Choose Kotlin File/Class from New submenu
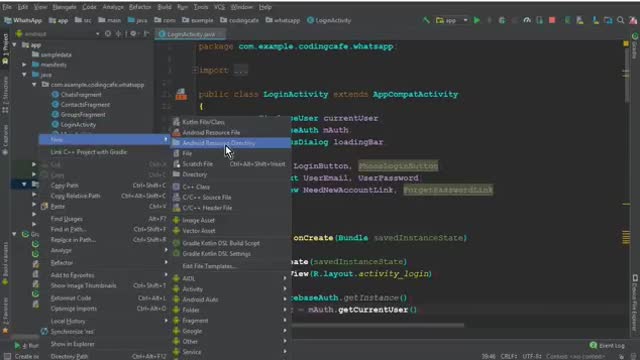640x360 pixels. [x=231, y=122]
